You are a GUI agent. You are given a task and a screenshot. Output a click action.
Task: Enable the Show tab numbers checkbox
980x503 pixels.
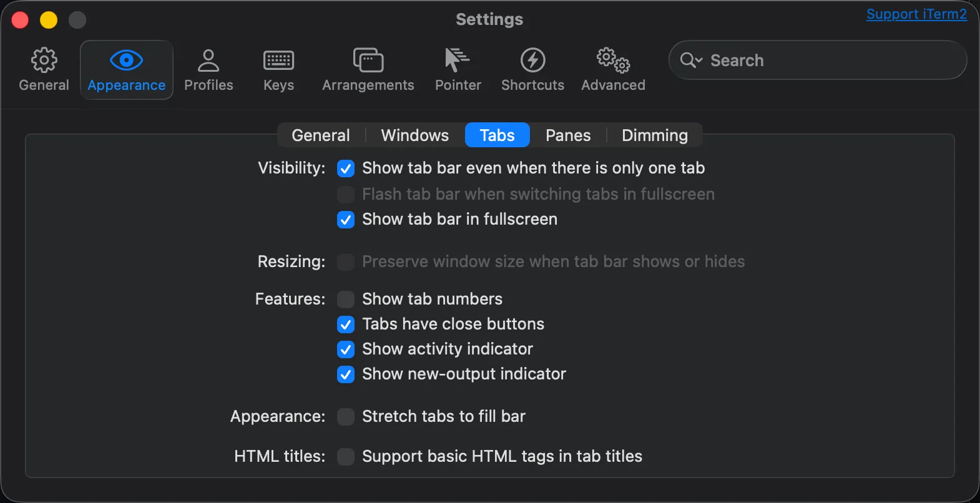click(x=346, y=300)
